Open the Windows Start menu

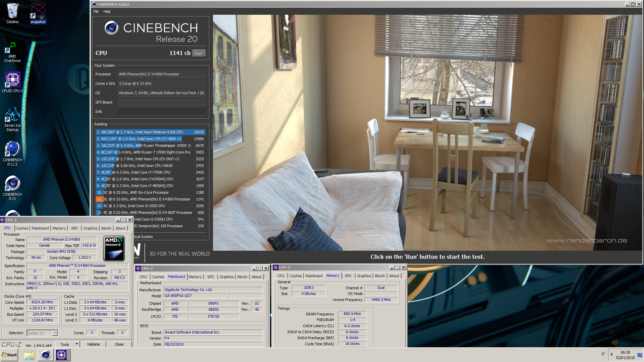[x=9, y=355]
